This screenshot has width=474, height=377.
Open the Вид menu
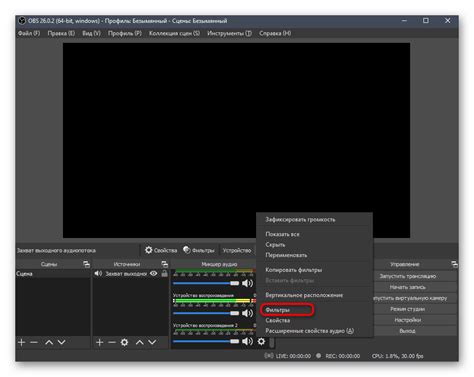pyautogui.click(x=91, y=33)
